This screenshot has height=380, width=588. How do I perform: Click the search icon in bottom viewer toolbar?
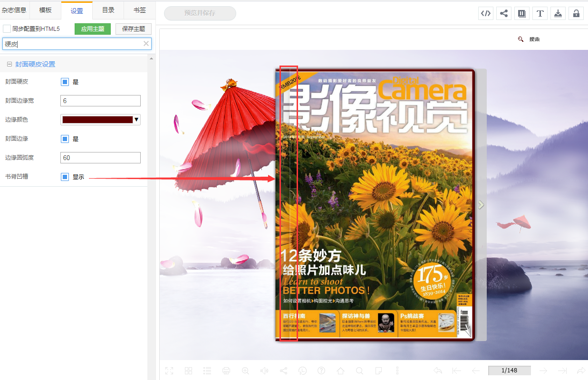tap(359, 370)
